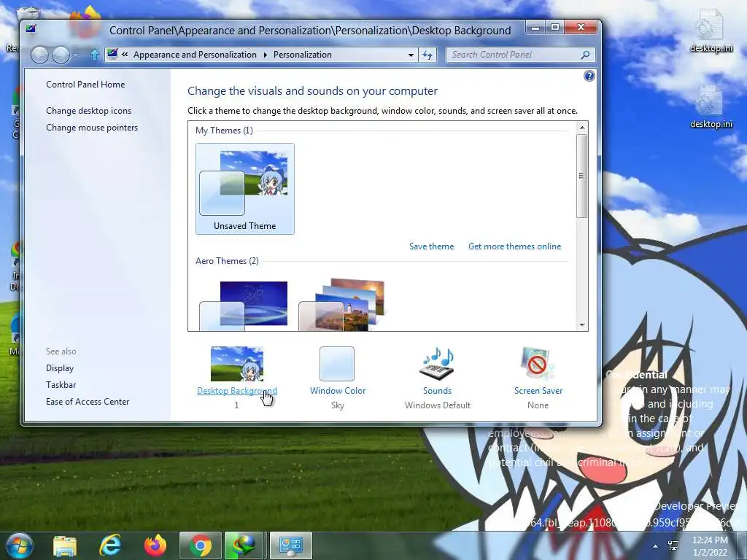Click the blue Up arrow icon
The image size is (747, 560).
(95, 55)
